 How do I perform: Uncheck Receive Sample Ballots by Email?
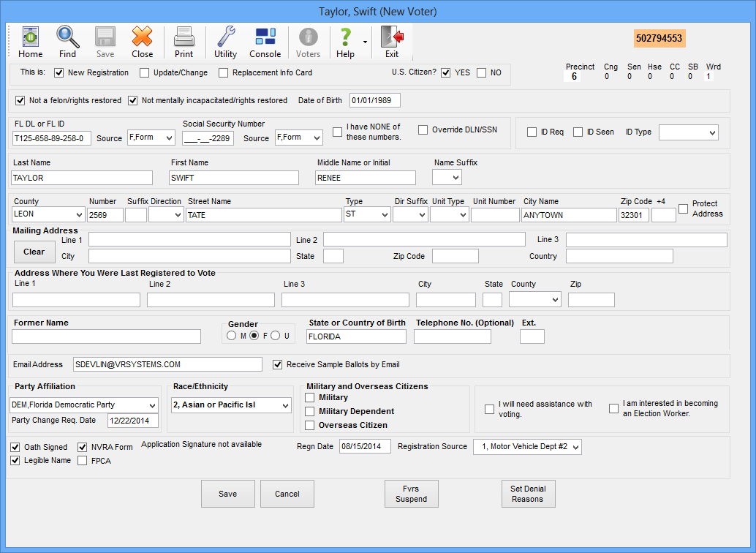point(278,364)
